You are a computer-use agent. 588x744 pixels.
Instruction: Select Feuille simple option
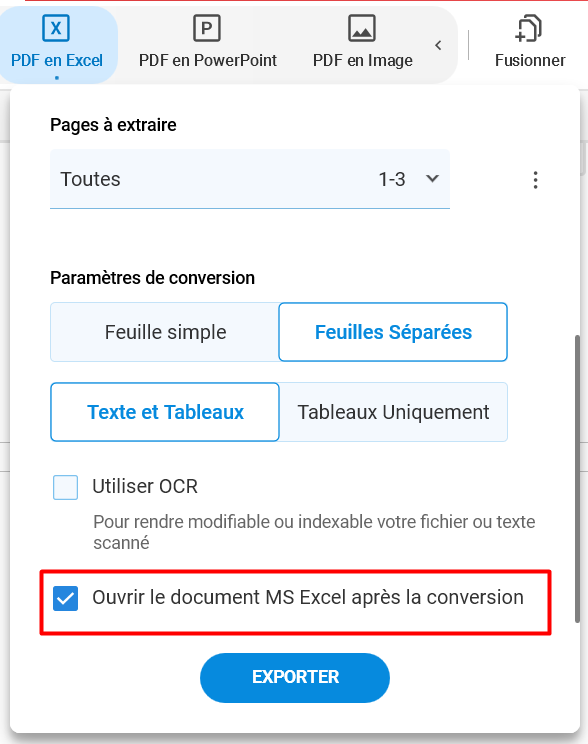(165, 332)
